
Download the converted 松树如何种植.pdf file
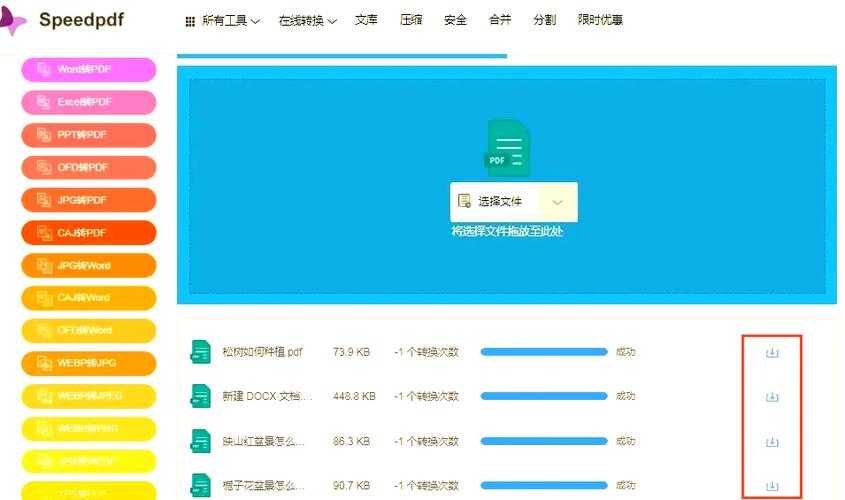[772, 352]
